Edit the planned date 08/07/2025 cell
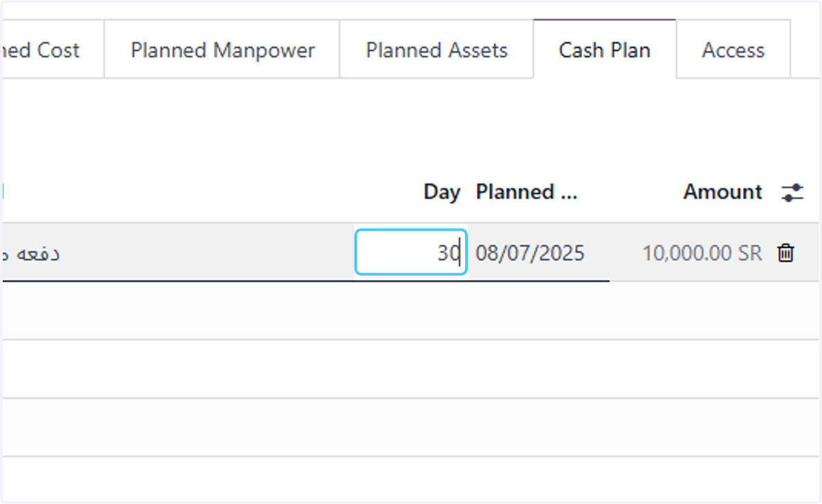822x504 pixels. (x=530, y=253)
